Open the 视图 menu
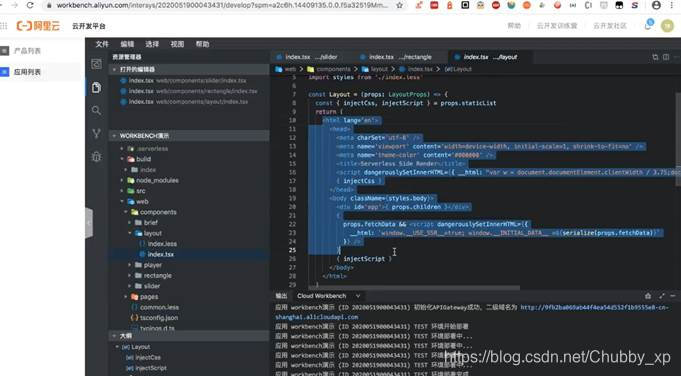 point(177,44)
